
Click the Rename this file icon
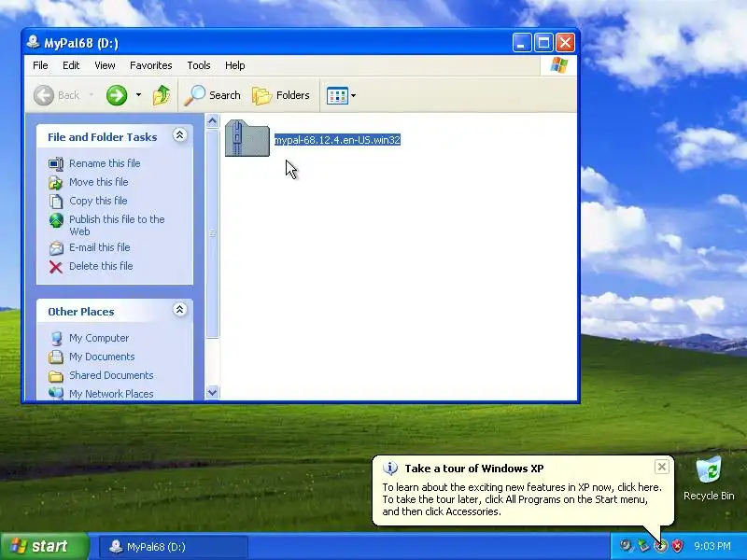click(56, 164)
